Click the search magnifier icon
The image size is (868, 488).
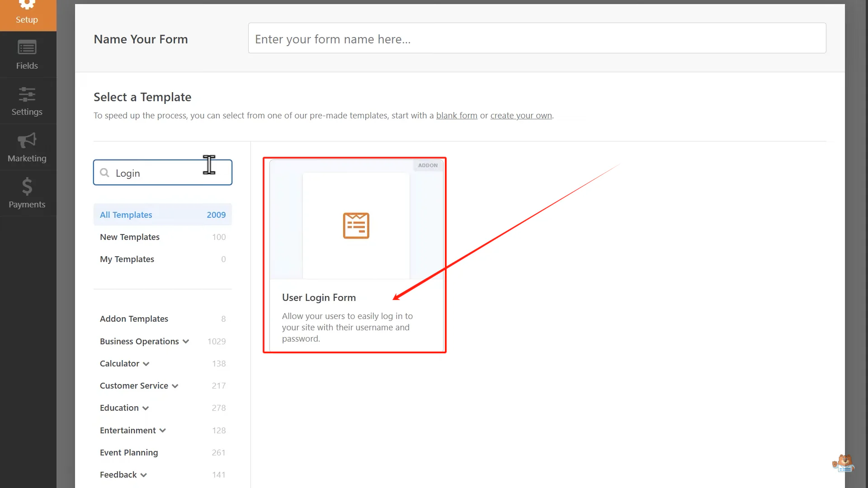(x=104, y=173)
